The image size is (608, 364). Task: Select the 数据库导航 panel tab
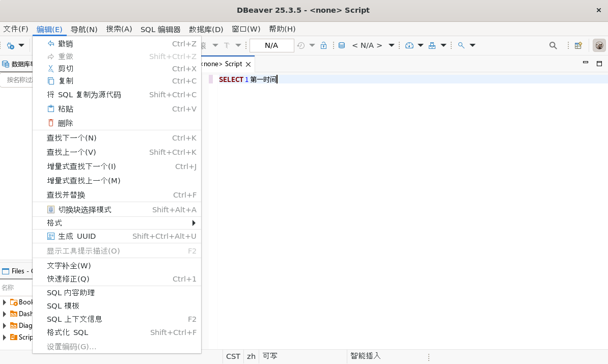pos(17,64)
